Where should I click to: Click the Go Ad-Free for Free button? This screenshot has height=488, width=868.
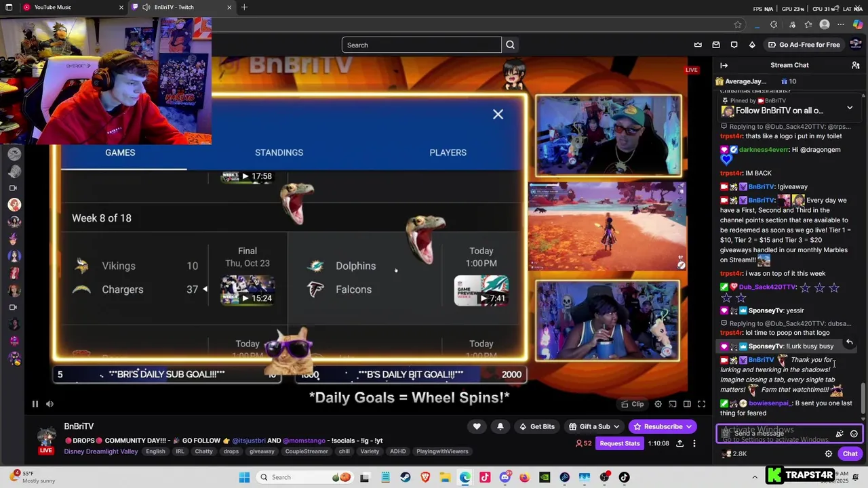[804, 45]
